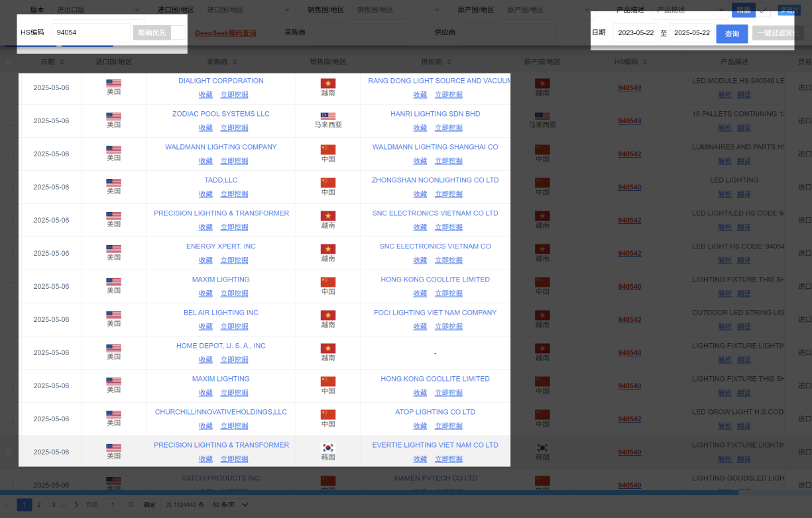
Task: Click the end date field 2025-05-22
Action: coord(691,32)
